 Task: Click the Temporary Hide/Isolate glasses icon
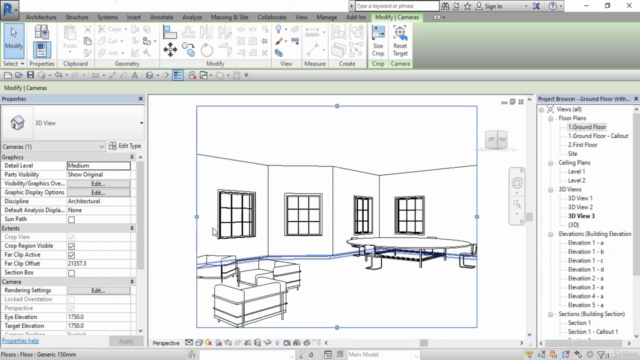(x=267, y=343)
